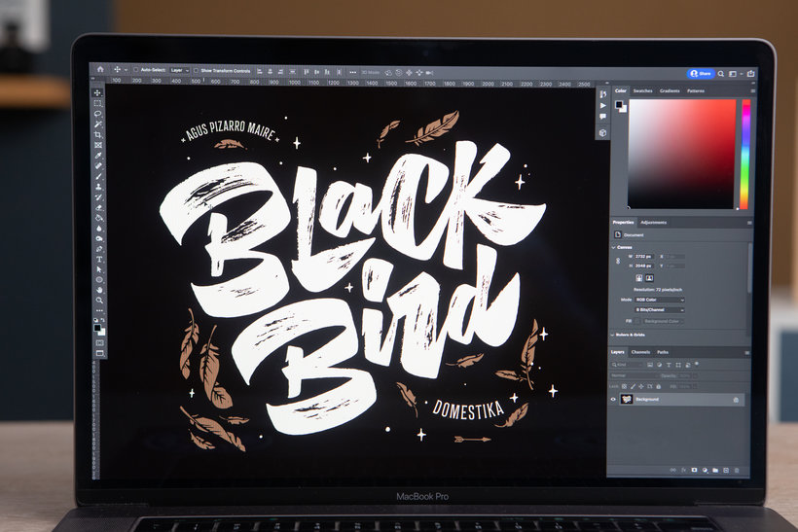Click the toolbar foreground color swatch
This screenshot has height=532, width=798.
(97, 328)
